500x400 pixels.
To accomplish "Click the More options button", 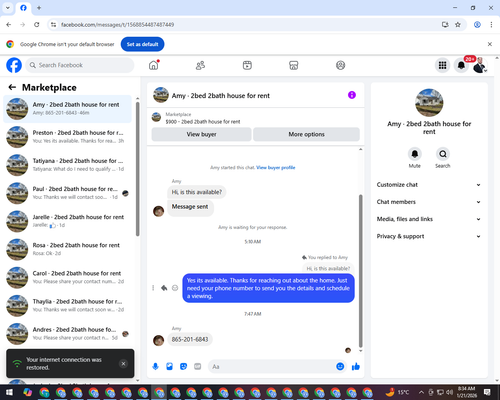I will (306, 134).
